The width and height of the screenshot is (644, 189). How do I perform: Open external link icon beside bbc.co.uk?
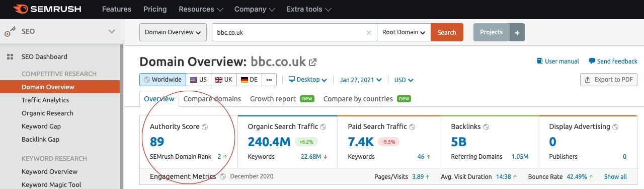tap(313, 62)
